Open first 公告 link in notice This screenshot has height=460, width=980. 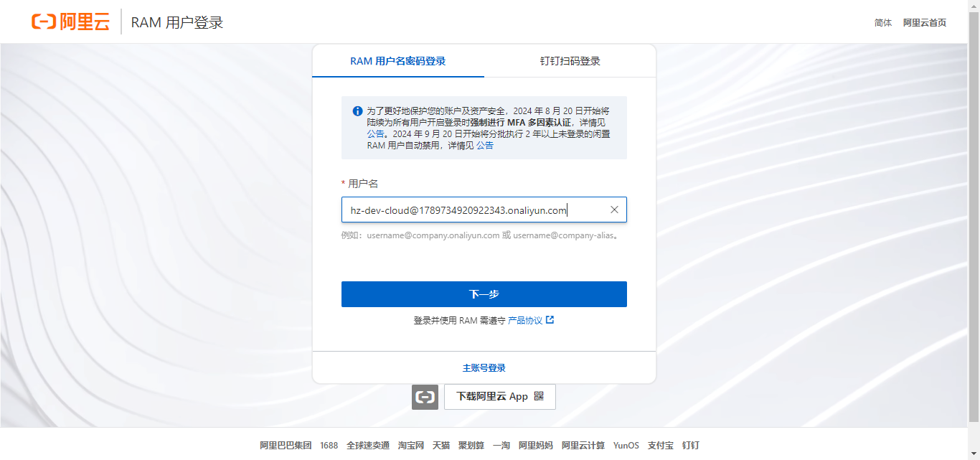pyautogui.click(x=375, y=133)
